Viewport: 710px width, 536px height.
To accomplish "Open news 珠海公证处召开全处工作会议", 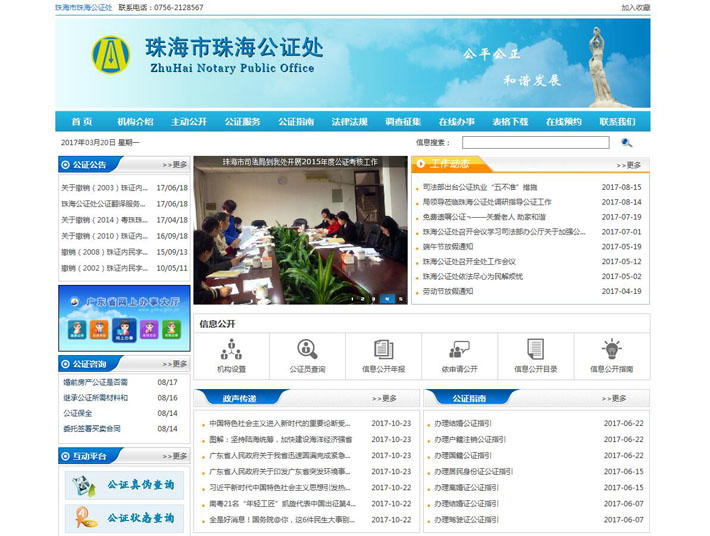I will 469,262.
